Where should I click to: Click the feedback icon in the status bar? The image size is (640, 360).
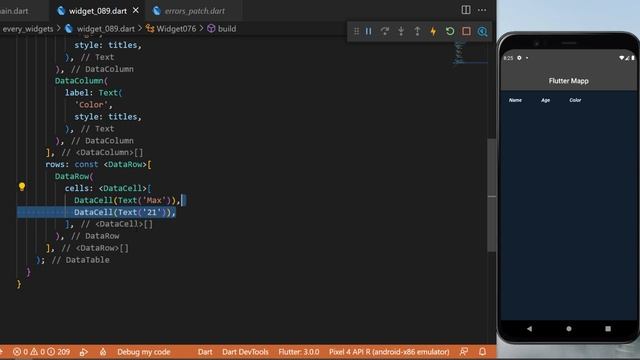[464, 352]
